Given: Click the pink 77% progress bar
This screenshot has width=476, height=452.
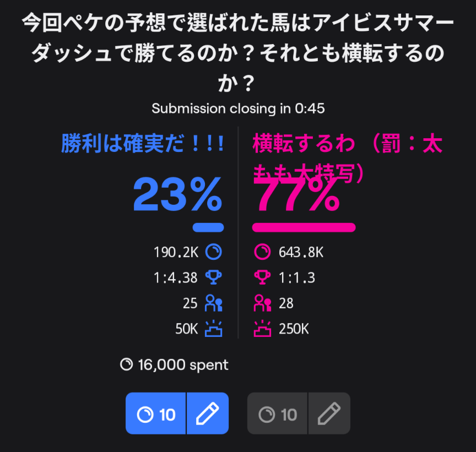Looking at the screenshot, I should coord(304,227).
